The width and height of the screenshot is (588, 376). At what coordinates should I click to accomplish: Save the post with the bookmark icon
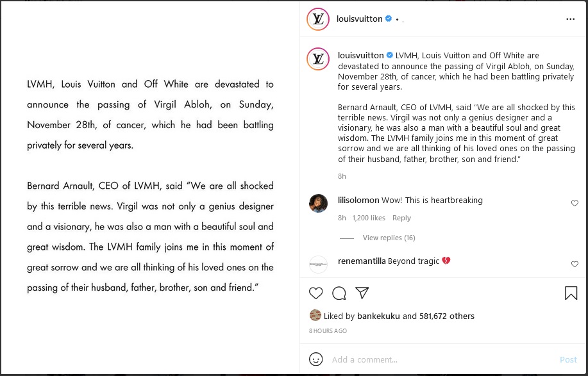[571, 293]
